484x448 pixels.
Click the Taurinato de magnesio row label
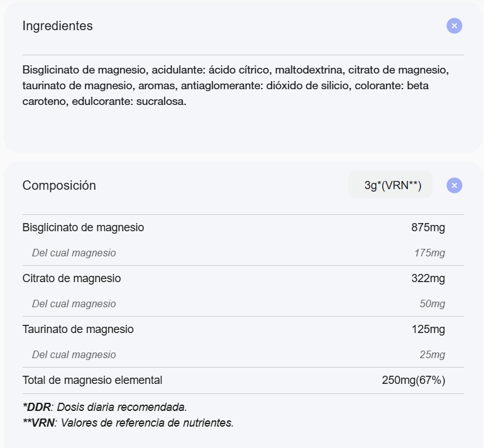78,329
